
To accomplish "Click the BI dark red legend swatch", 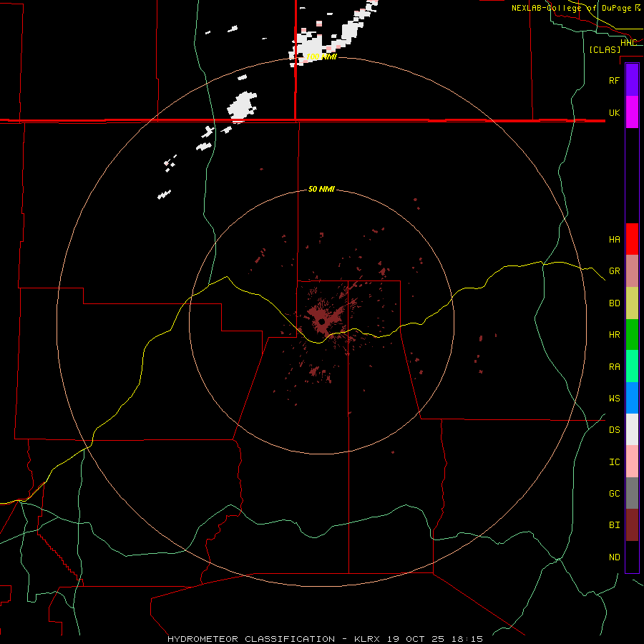I will (x=632, y=525).
